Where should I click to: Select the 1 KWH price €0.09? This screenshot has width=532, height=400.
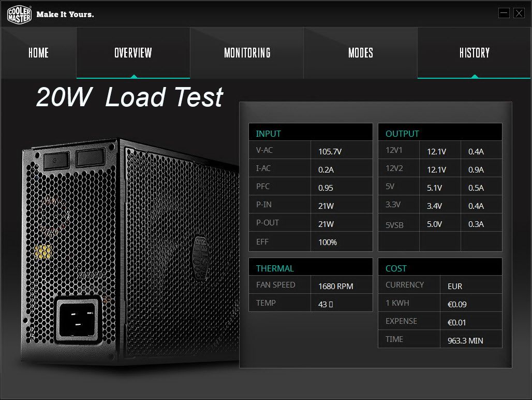click(456, 304)
